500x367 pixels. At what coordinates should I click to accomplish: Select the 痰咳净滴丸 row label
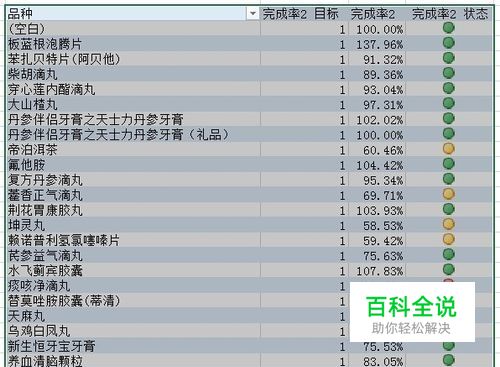(x=39, y=286)
